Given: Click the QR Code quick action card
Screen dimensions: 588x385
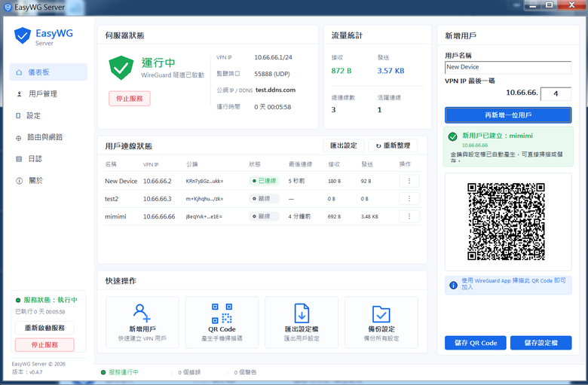Looking at the screenshot, I should tap(222, 322).
